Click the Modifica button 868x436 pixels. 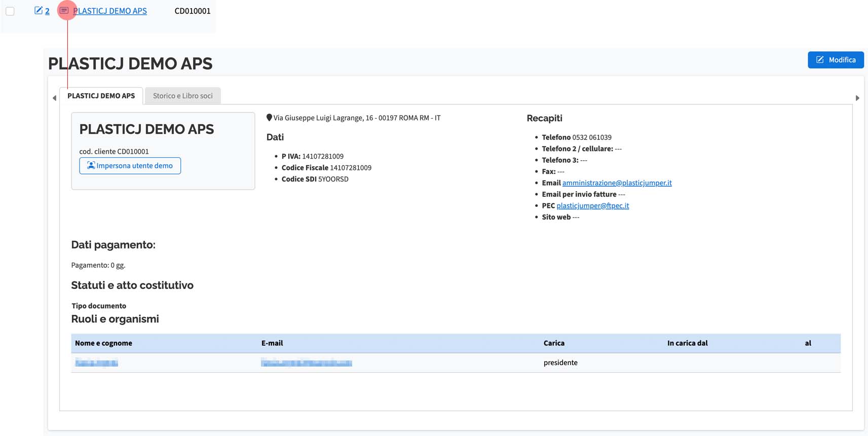[x=836, y=60]
